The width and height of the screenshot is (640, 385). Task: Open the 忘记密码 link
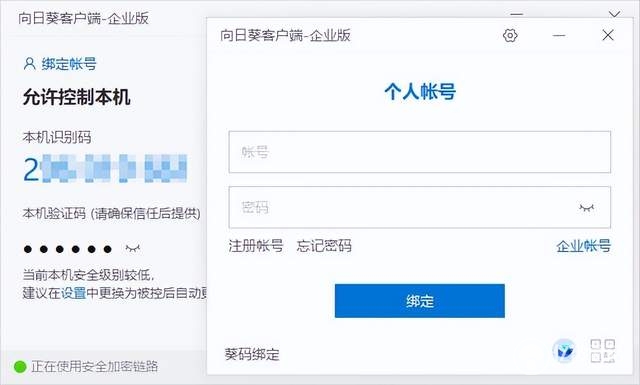tap(324, 246)
